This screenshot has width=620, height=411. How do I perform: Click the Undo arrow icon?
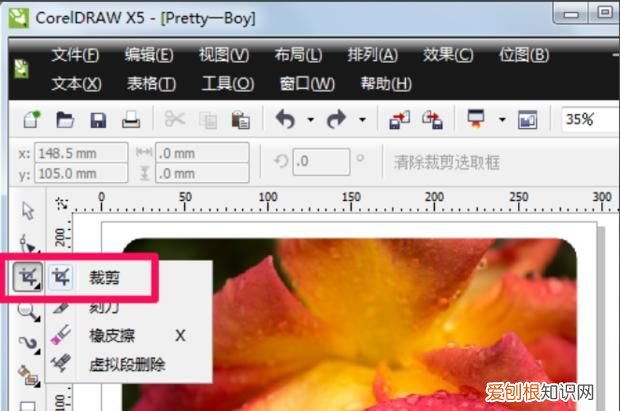pyautogui.click(x=285, y=120)
